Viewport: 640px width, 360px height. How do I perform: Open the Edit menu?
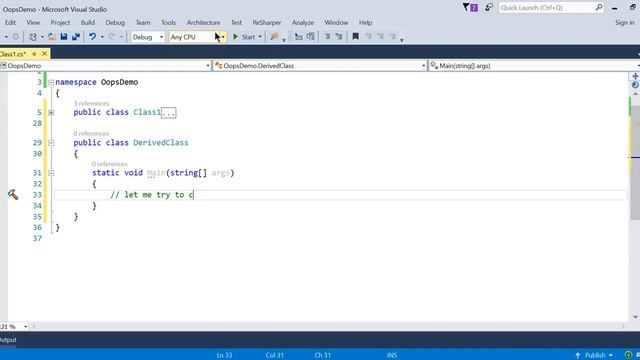(x=10, y=23)
